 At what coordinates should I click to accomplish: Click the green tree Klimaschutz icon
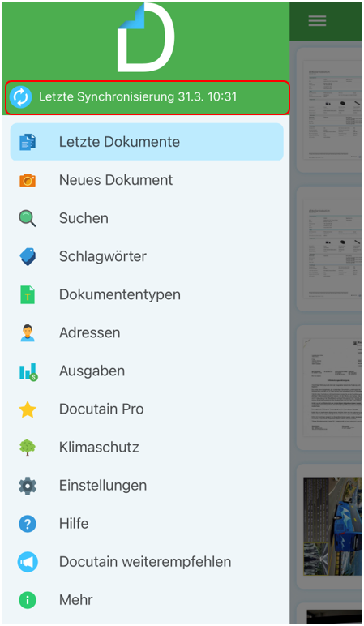click(28, 447)
